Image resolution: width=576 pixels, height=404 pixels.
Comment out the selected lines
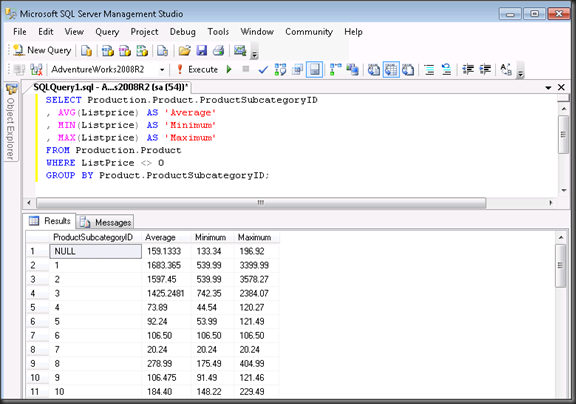point(429,69)
